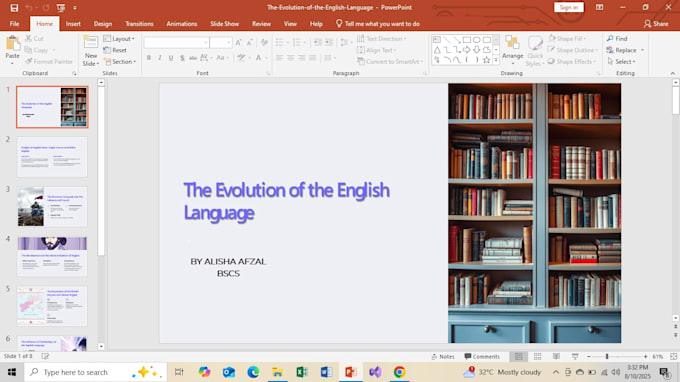Open Normal view from status bar
The image size is (680, 382).
tap(518, 356)
